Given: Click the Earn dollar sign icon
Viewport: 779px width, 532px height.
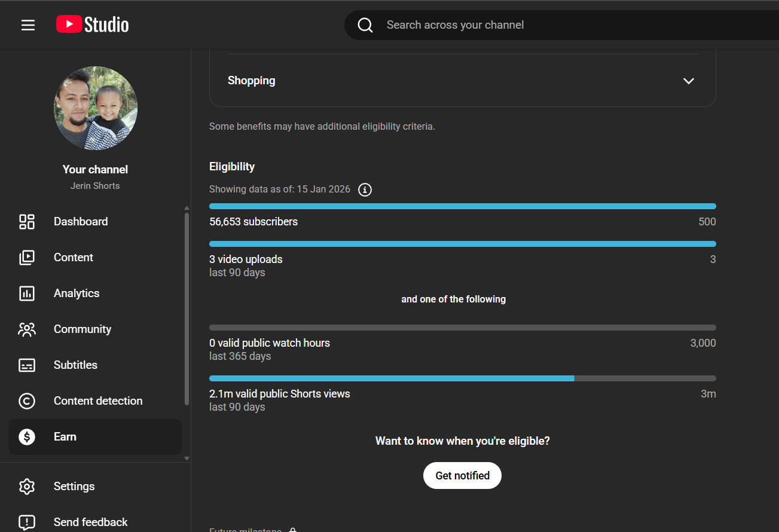Looking at the screenshot, I should coord(27,437).
